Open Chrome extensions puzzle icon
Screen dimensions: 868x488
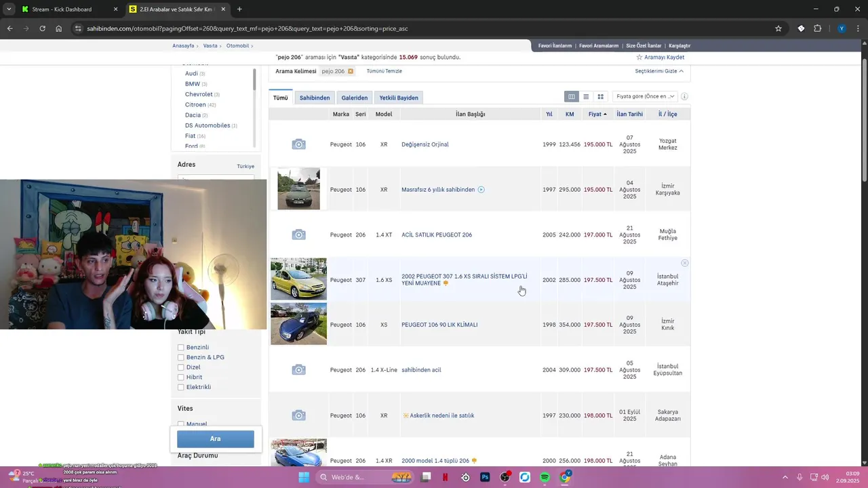click(817, 28)
